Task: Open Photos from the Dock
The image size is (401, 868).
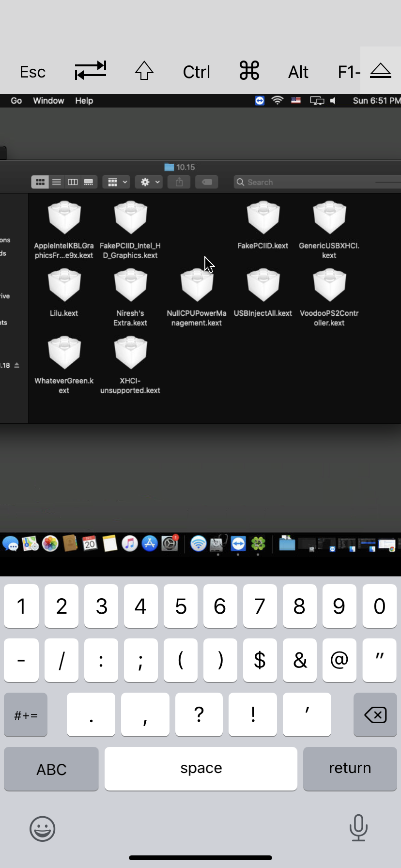Action: (50, 544)
